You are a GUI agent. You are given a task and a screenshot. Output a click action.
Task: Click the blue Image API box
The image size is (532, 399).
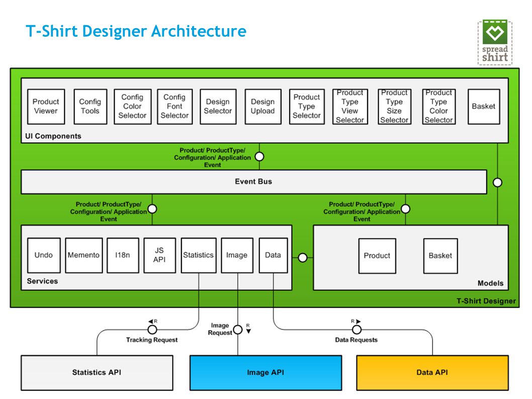point(265,372)
